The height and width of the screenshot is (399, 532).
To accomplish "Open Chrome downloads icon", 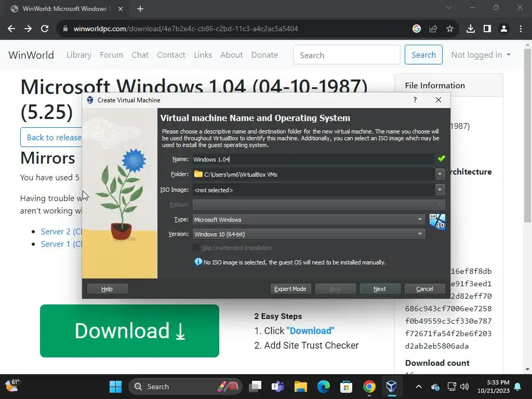I will tap(471, 29).
